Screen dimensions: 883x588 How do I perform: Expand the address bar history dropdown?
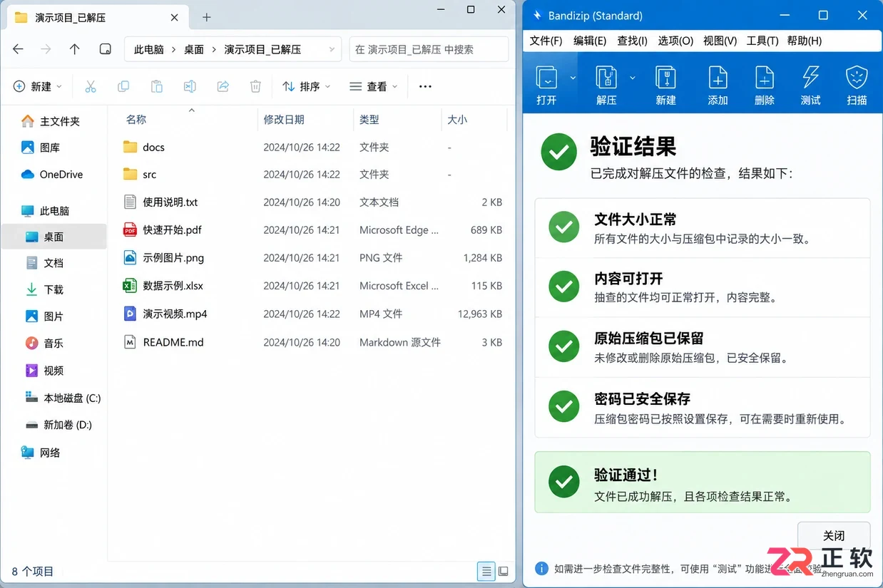coord(332,49)
